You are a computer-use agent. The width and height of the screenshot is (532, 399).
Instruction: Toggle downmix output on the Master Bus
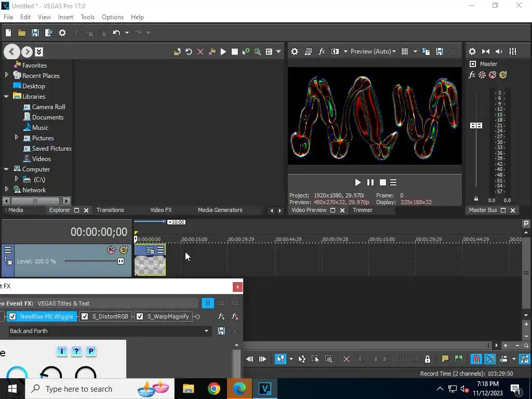(x=486, y=51)
